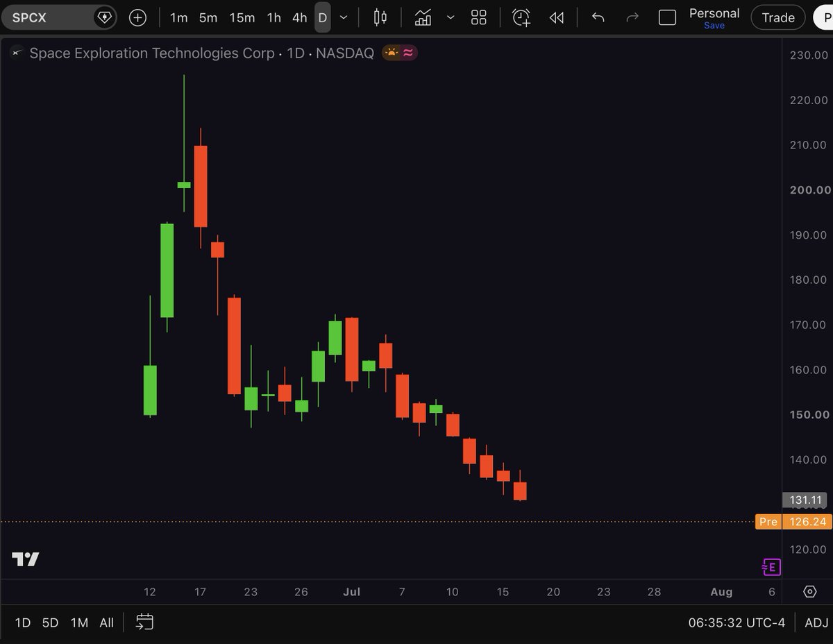The image size is (833, 644).
Task: Click the 06:35:32 UTC-4 timezone clock
Action: (x=737, y=622)
